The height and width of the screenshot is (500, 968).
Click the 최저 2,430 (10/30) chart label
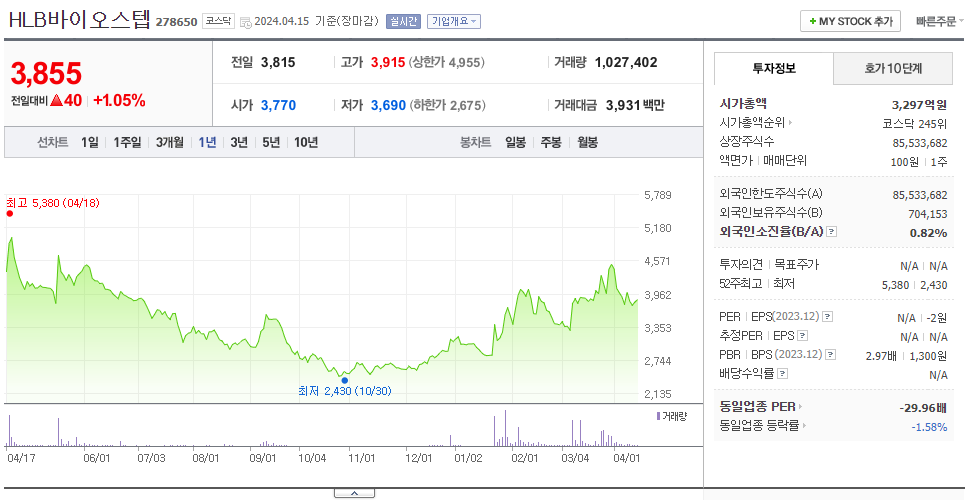pos(344,391)
